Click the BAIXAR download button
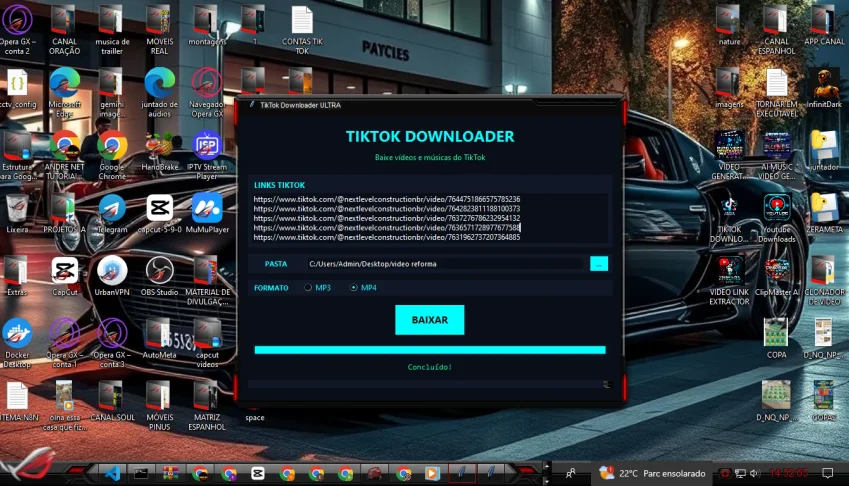849x486 pixels. pos(429,320)
